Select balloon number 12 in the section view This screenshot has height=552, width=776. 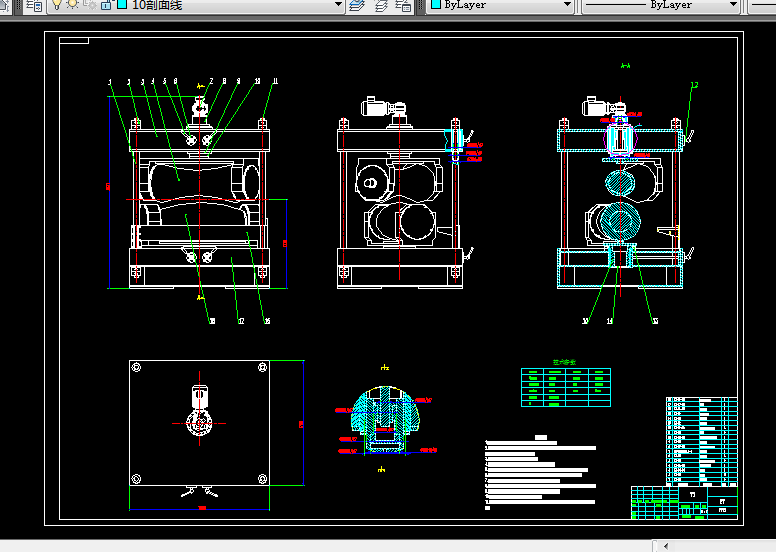click(x=694, y=85)
